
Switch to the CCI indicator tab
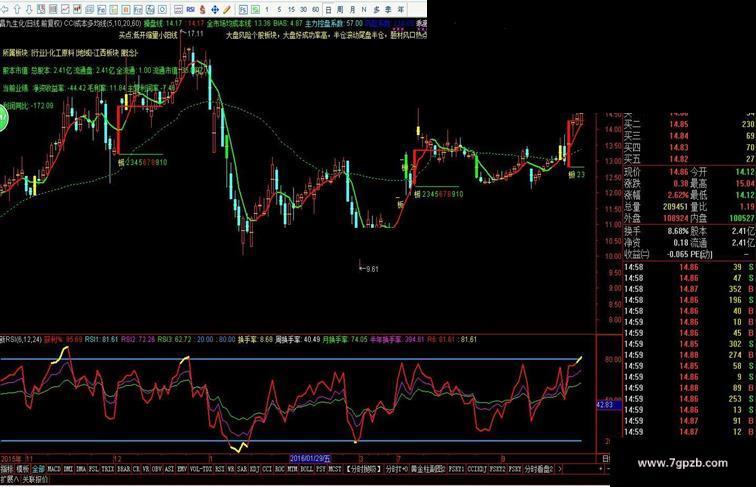[x=267, y=469]
